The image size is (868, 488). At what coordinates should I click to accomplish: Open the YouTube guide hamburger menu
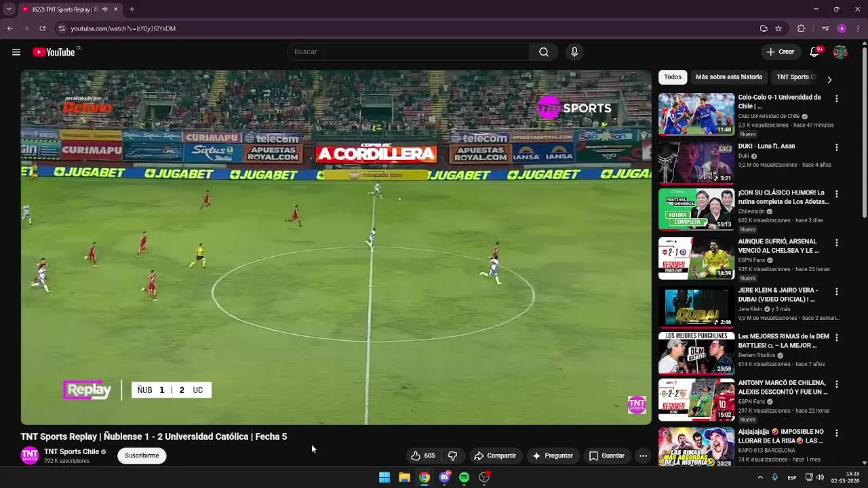tap(16, 52)
